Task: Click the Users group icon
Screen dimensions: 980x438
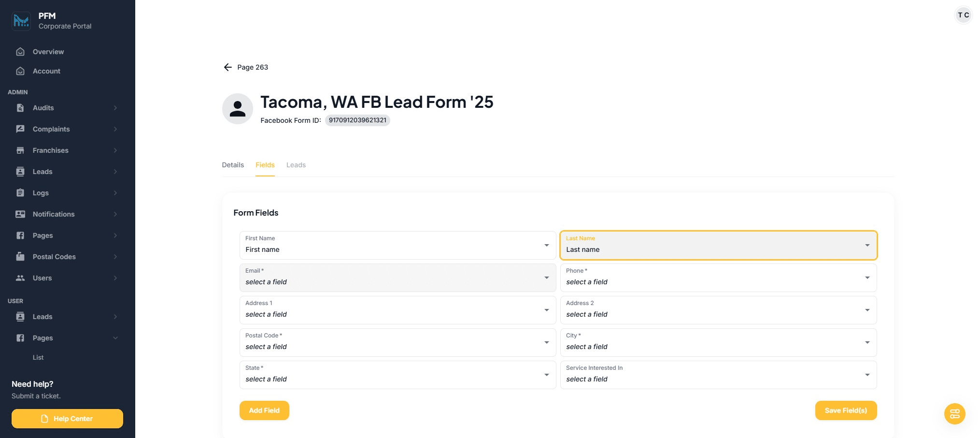Action: tap(20, 278)
